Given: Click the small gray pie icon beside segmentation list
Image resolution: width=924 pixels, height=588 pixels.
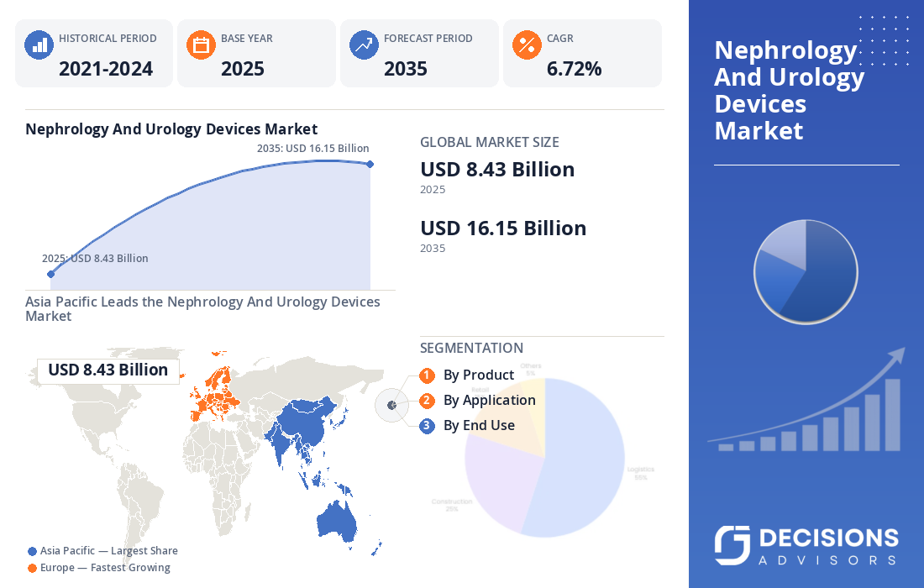Looking at the screenshot, I should tap(392, 406).
